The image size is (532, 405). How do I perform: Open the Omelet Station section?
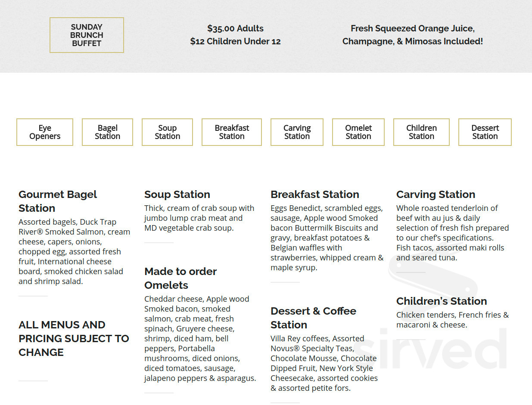pos(358,132)
